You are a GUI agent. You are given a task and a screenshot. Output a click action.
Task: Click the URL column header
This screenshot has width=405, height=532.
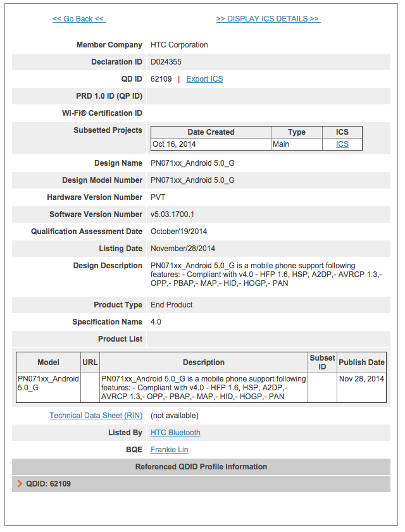[x=90, y=362]
